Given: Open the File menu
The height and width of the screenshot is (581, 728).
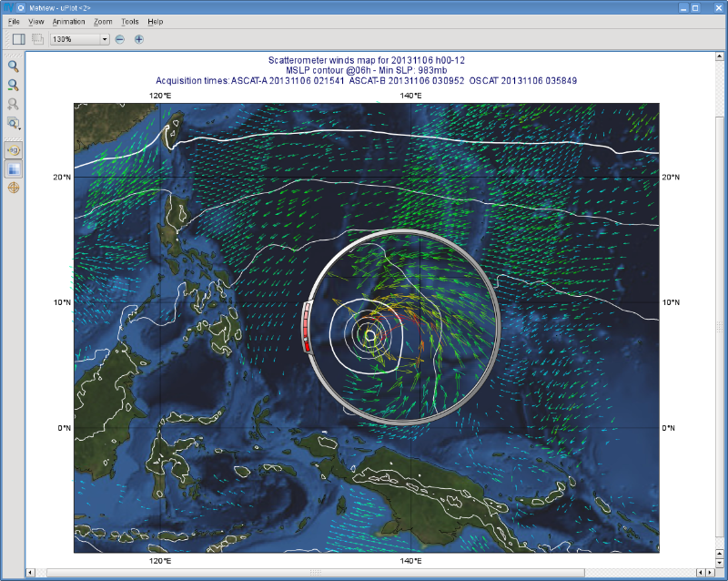Looking at the screenshot, I should [x=14, y=21].
